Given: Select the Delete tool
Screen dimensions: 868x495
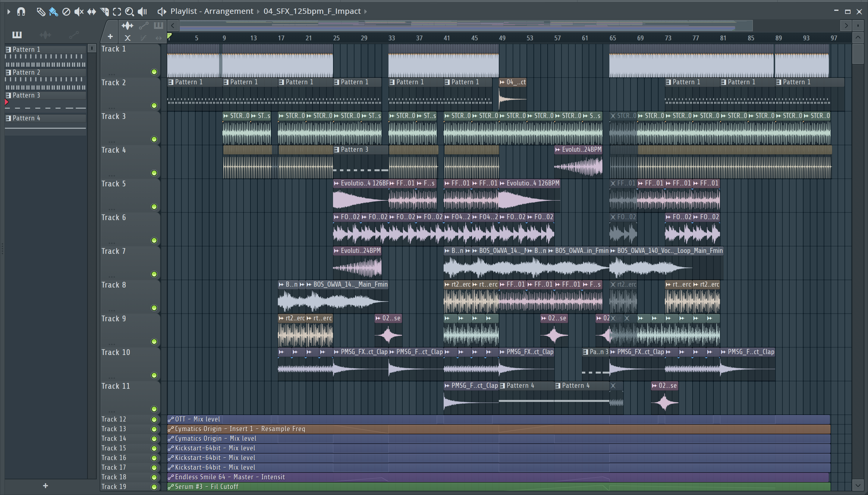Looking at the screenshot, I should [66, 11].
